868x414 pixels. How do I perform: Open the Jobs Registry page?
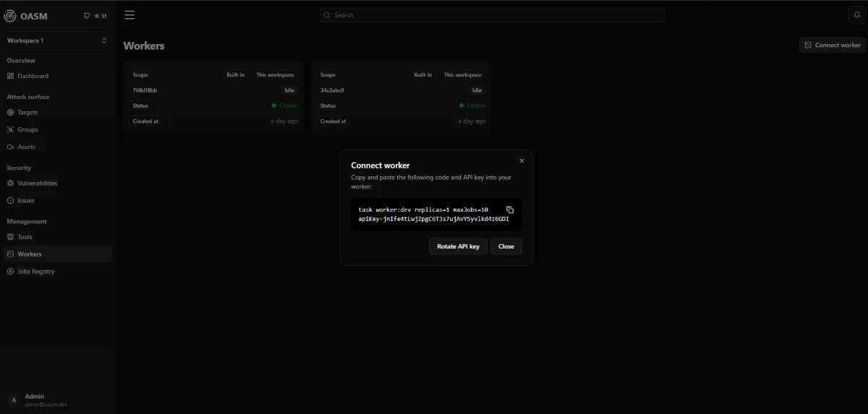57,271
